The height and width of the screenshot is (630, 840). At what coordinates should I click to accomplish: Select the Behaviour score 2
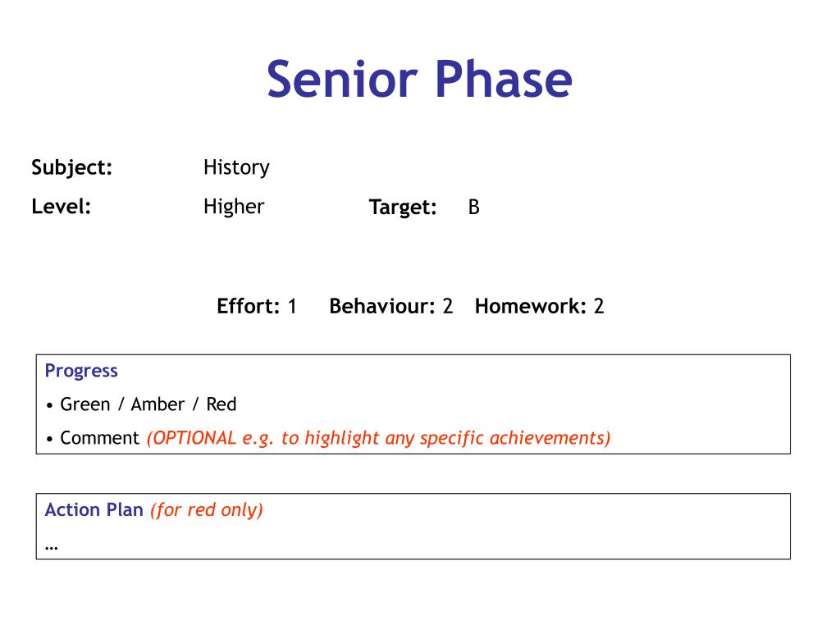tap(448, 307)
